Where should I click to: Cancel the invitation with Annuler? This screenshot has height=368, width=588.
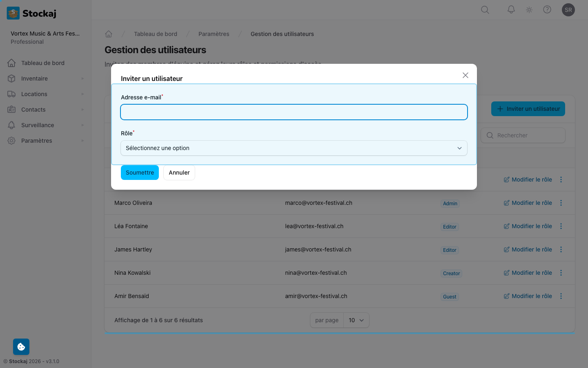click(179, 172)
